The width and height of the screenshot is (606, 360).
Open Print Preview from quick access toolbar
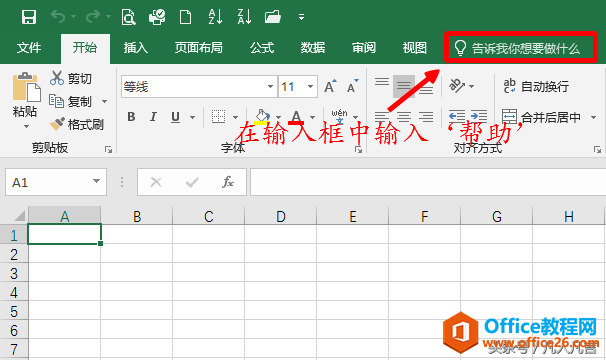click(x=128, y=17)
